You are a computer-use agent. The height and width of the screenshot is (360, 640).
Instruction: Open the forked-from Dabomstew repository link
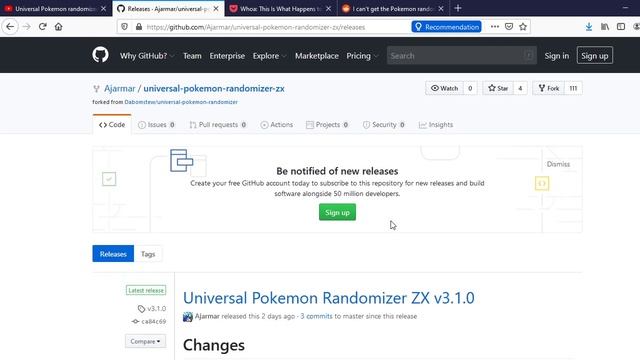[181, 102]
